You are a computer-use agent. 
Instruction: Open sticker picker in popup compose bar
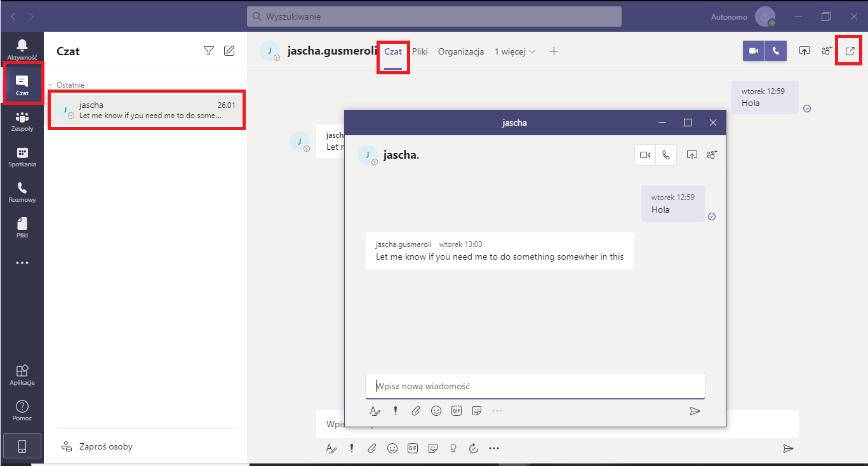[477, 411]
